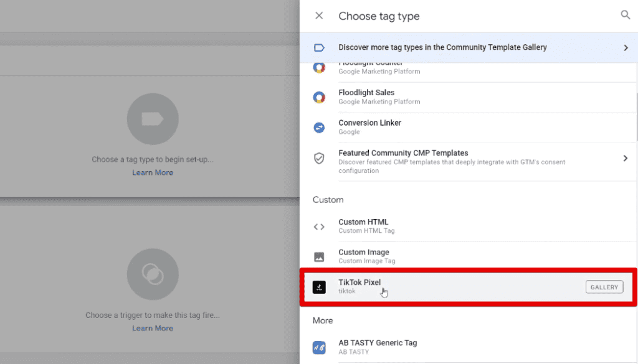This screenshot has width=638, height=364.
Task: Click Learn More under tag type
Action: click(x=153, y=172)
